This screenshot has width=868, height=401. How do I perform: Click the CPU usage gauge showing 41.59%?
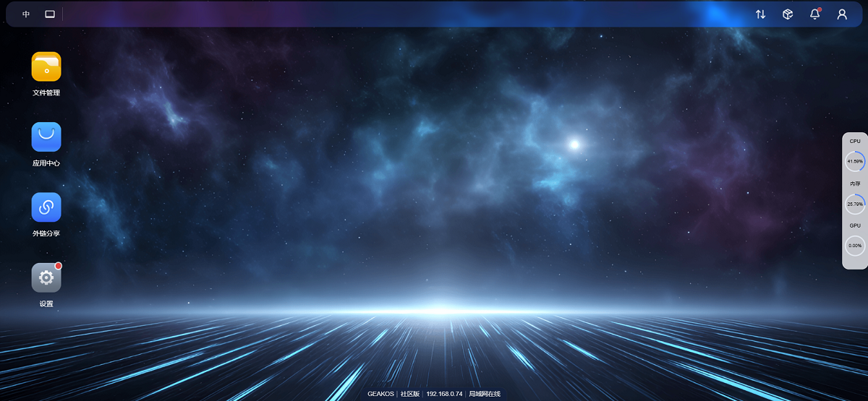[x=855, y=161]
